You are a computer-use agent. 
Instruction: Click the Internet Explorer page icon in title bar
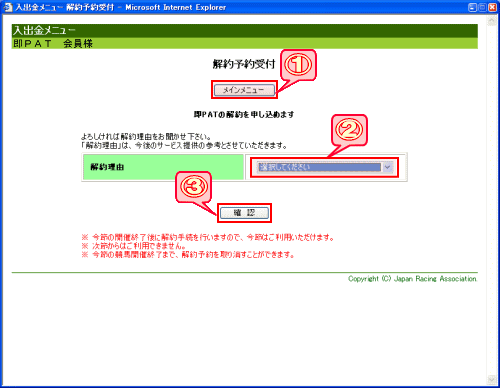[x=7, y=7]
